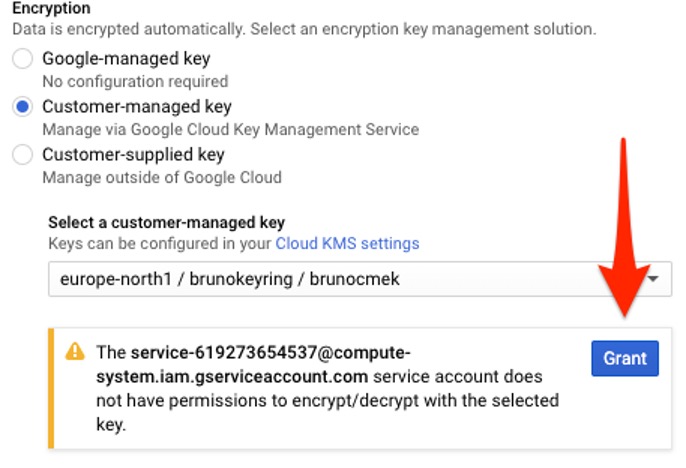Click the "Manage outside of Google Cloud" description

coord(162,177)
